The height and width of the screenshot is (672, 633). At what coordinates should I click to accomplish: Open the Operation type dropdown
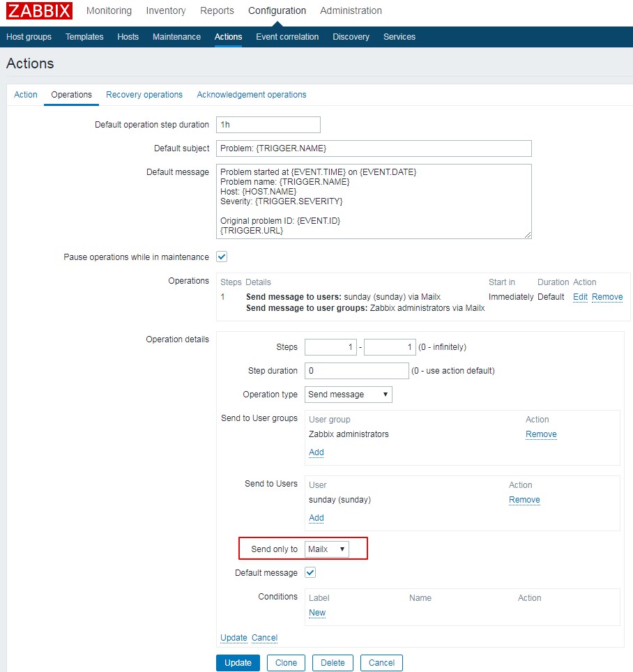coord(349,395)
